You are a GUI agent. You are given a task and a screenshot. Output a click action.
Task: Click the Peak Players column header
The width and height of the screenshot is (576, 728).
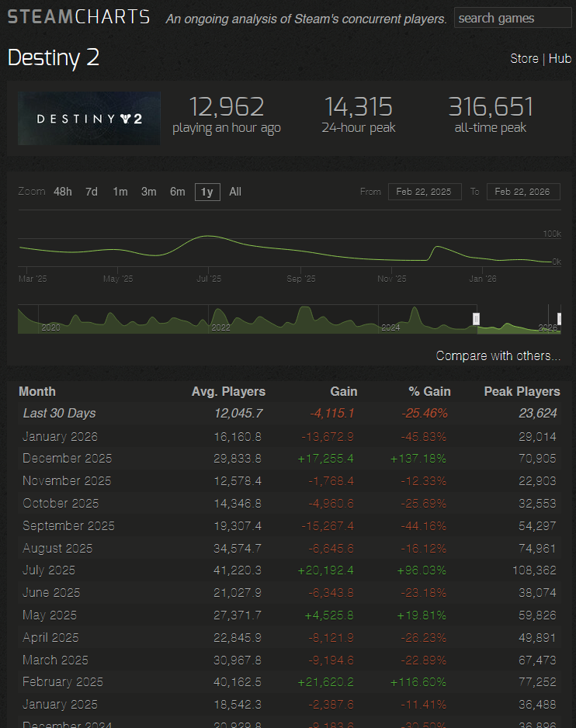coord(522,391)
